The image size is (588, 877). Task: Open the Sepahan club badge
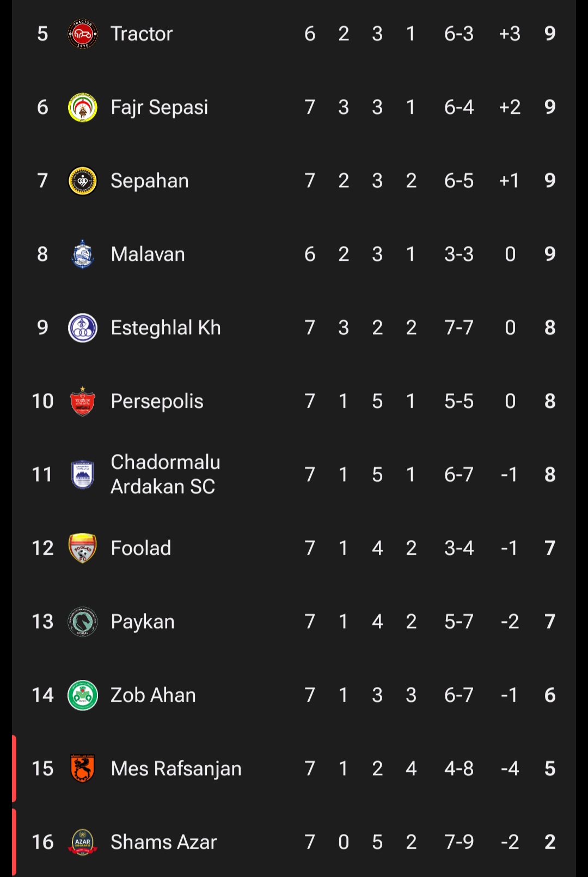point(82,181)
